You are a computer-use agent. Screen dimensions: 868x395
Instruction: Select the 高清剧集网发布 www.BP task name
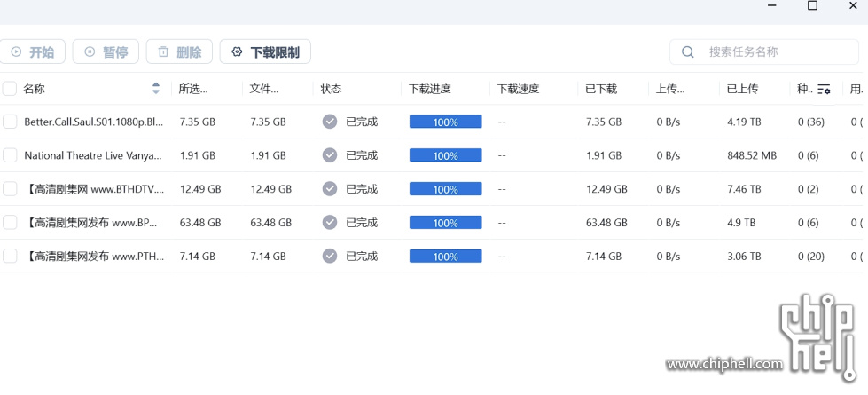(x=92, y=223)
